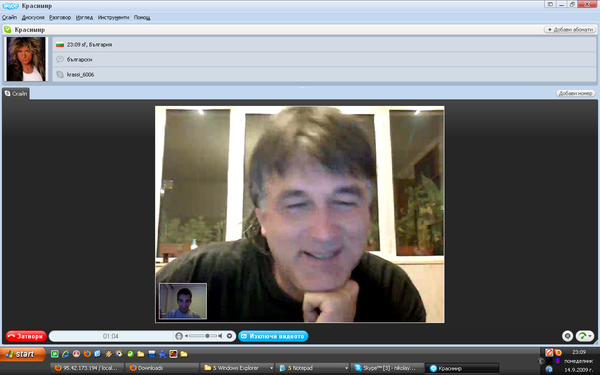Click the green status icon beside Красимир
This screenshot has width=600, height=375.
tap(7, 29)
